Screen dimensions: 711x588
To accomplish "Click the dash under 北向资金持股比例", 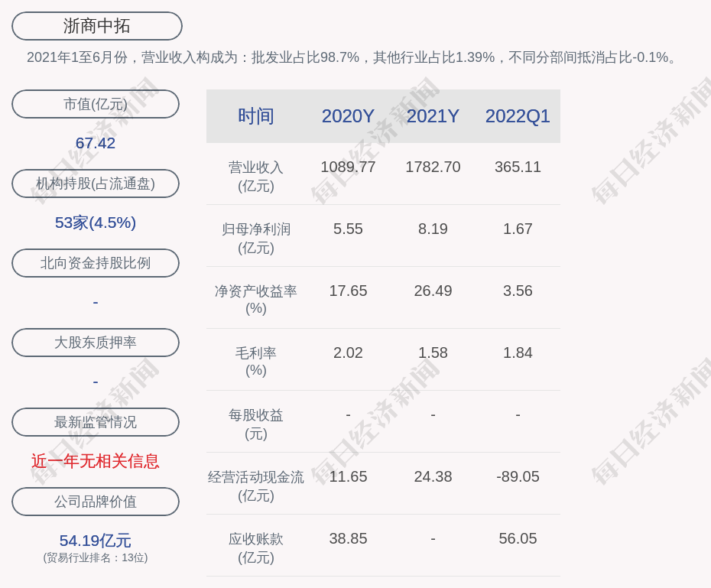I will [96, 302].
